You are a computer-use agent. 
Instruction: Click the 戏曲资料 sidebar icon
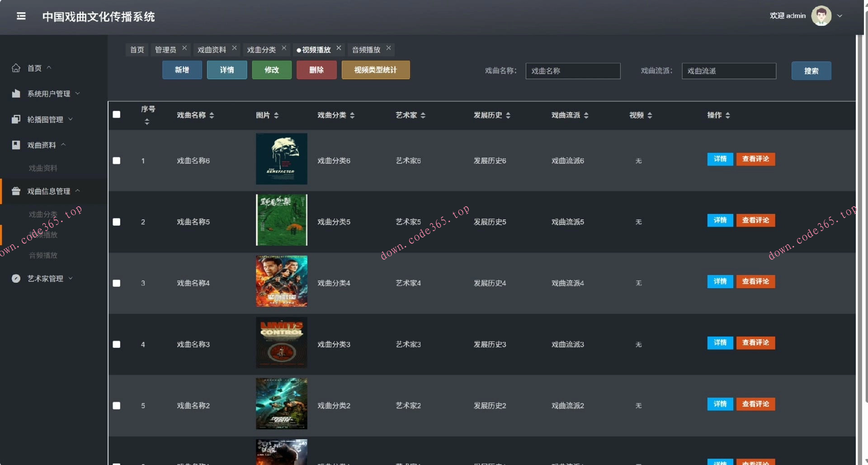point(16,145)
